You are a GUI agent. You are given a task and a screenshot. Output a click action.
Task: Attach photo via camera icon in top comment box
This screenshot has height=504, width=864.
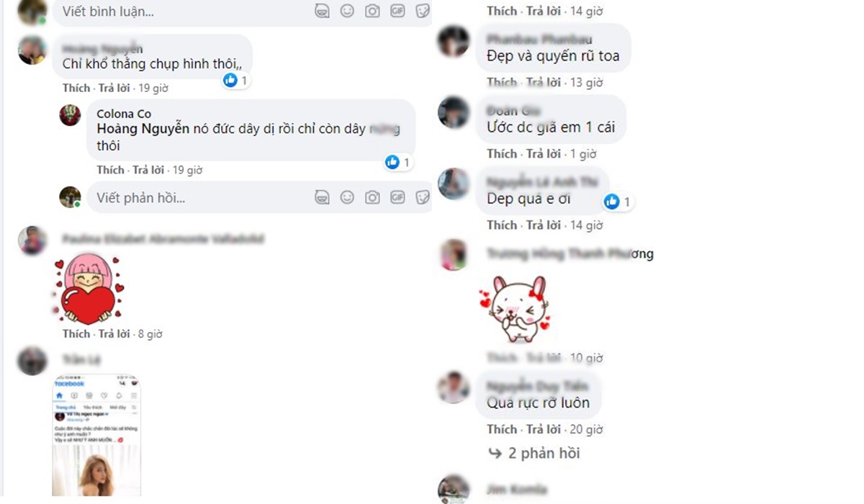click(372, 11)
